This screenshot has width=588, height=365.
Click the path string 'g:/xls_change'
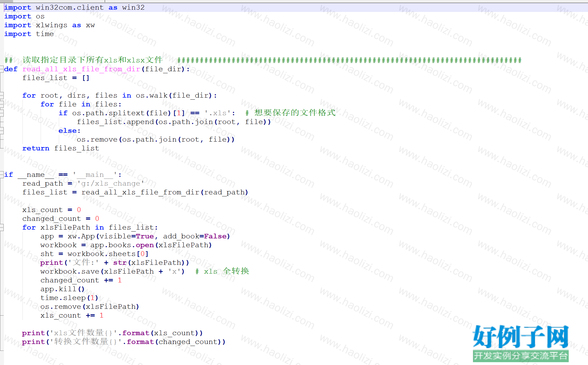(x=110, y=183)
